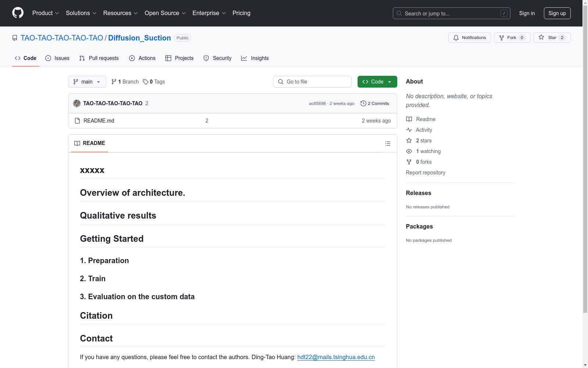Viewport: 588px width, 368px height.
Task: Click Report repository
Action: [426, 173]
